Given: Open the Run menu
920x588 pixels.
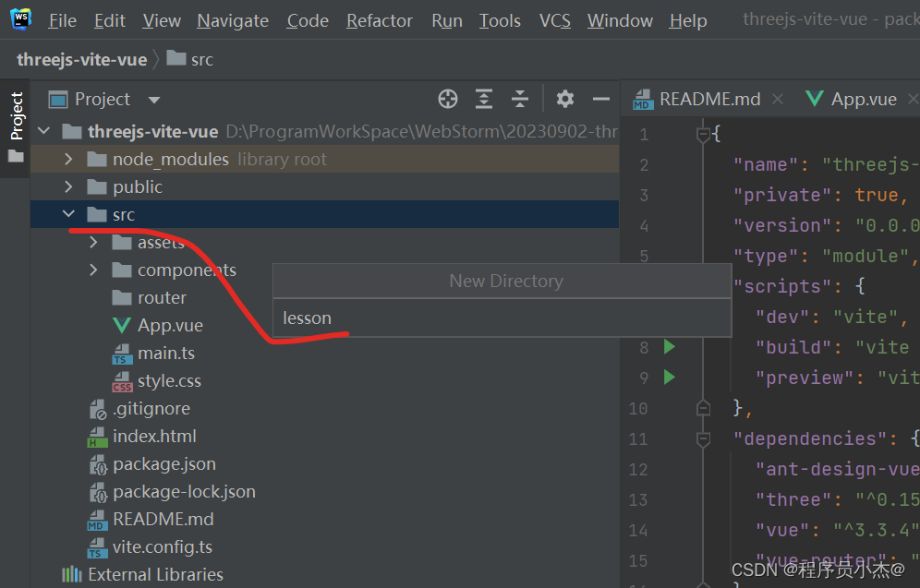Looking at the screenshot, I should coord(446,20).
